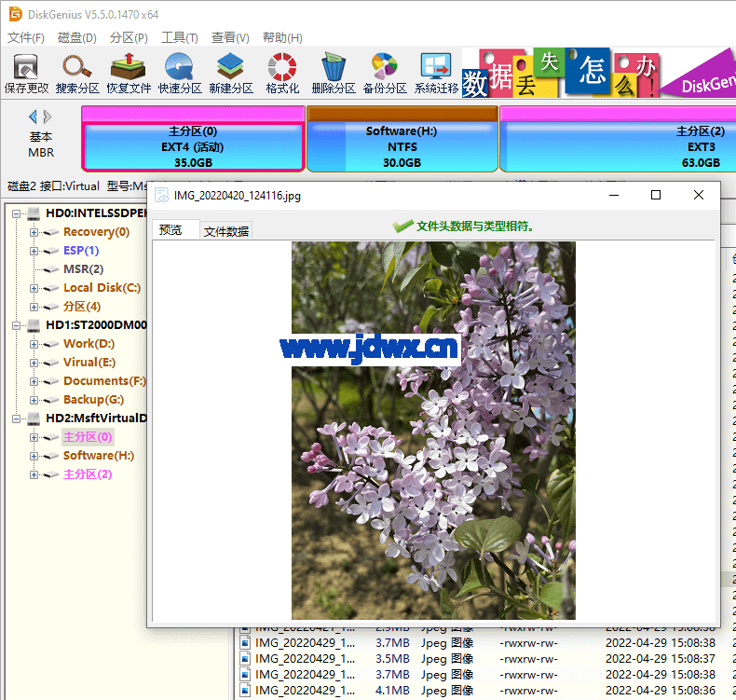Expand the 分区(4) partition node

point(34,307)
